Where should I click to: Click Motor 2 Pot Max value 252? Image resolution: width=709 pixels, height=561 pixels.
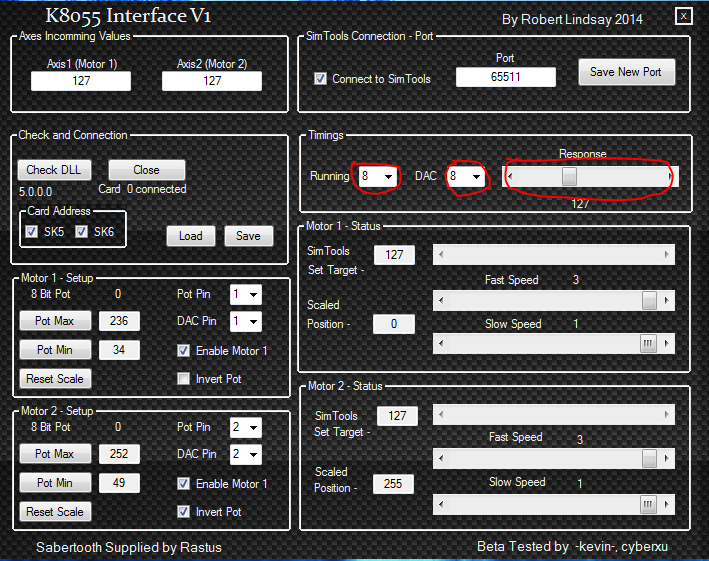(x=119, y=454)
